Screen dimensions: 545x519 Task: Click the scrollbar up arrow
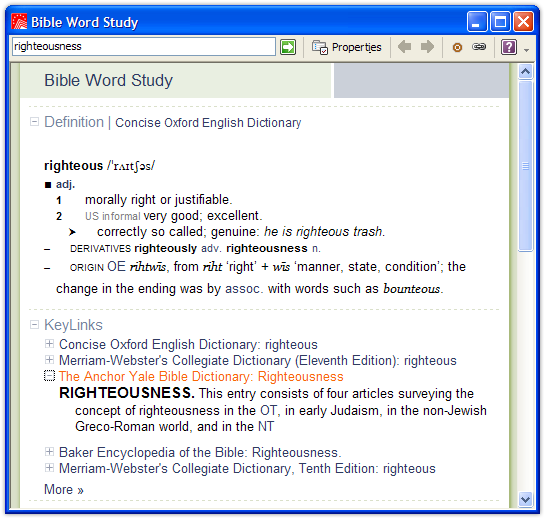click(x=525, y=72)
